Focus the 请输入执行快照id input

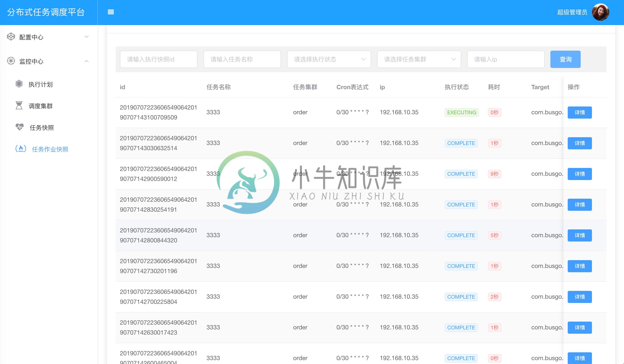tap(159, 59)
